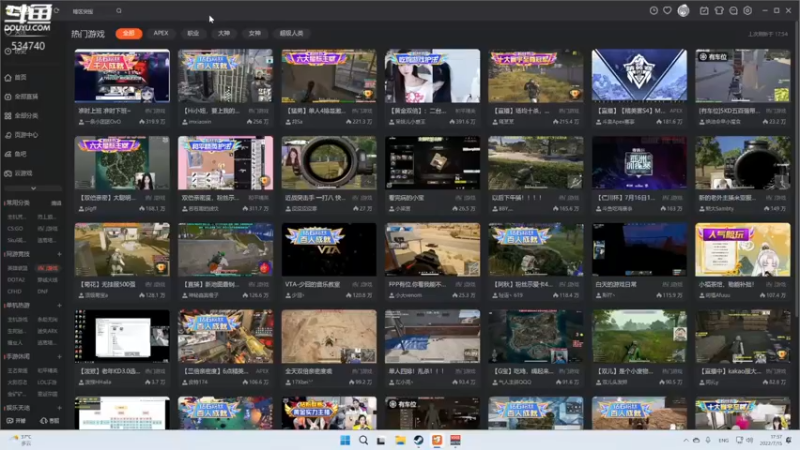Select the 超级人类 filter tab
Image resolution: width=800 pixels, height=450 pixels.
[x=291, y=33]
